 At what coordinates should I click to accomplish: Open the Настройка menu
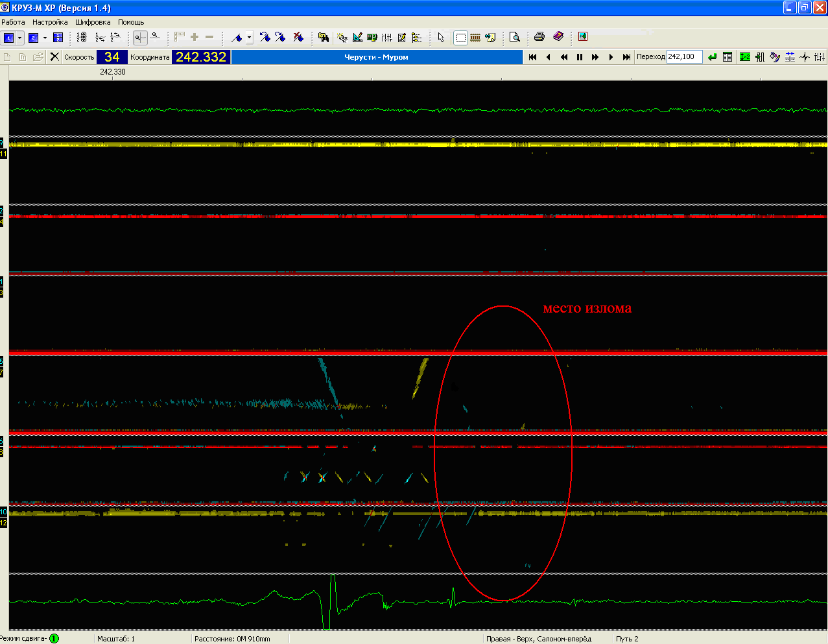pos(50,22)
